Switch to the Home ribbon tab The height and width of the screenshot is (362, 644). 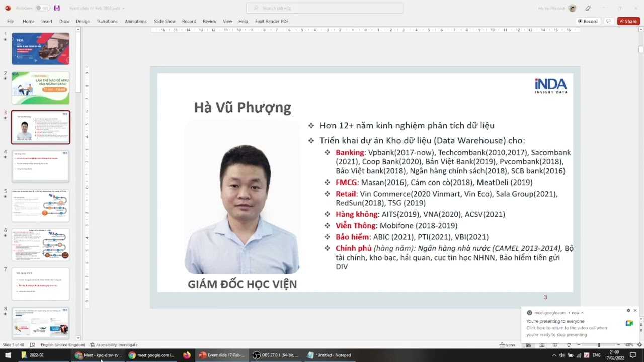coord(28,21)
